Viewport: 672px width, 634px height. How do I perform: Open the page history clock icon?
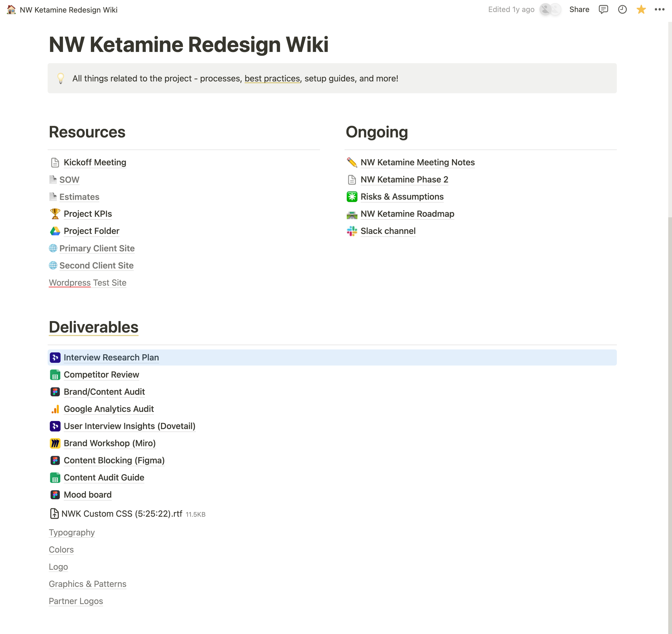[622, 9]
